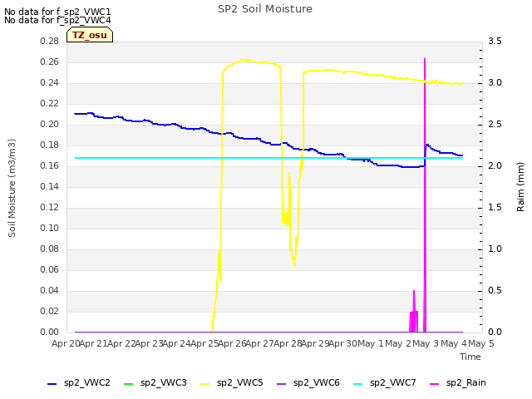Screen dimensions: 532x399
Task: Select the sp2_VWC2 legend label
Action: coord(87,383)
